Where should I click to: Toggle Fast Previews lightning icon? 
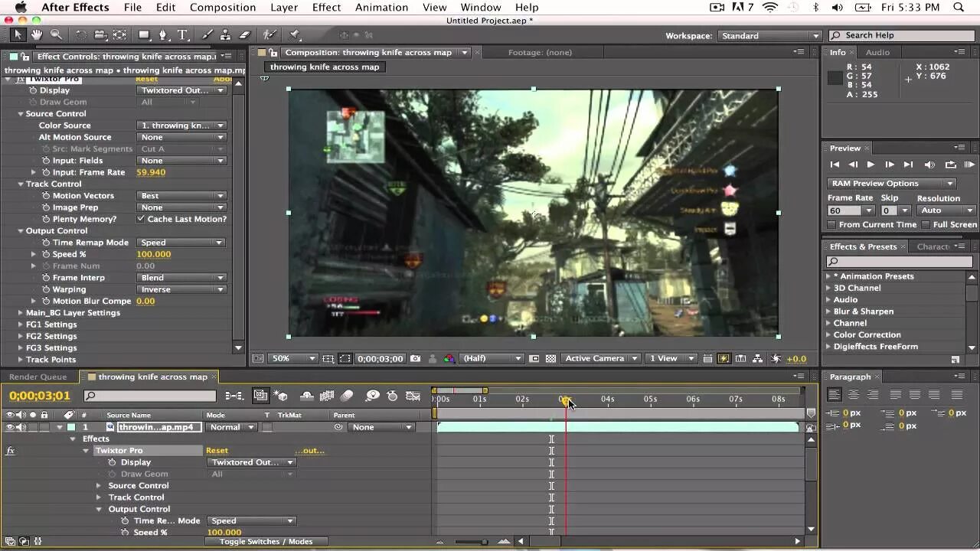[724, 358]
